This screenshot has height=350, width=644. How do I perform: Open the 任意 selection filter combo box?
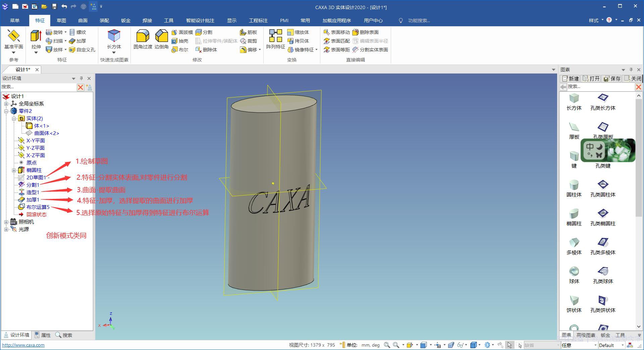(579, 345)
